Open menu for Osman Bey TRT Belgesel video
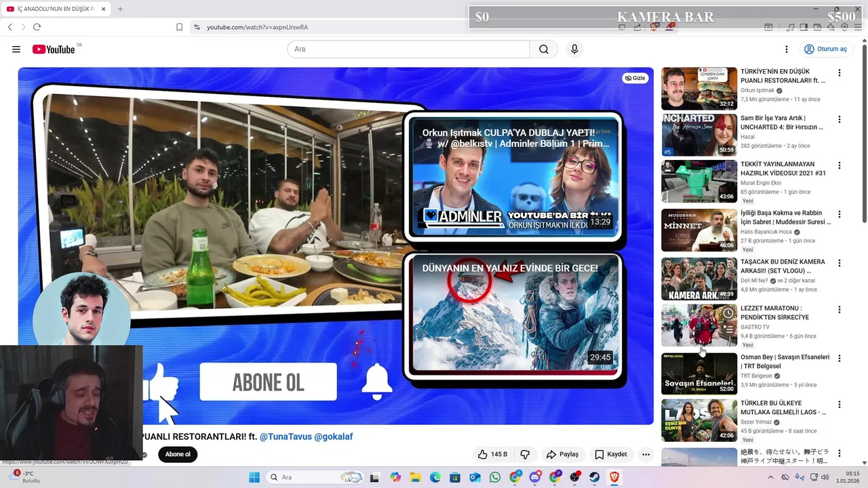Image resolution: width=868 pixels, height=488 pixels. click(x=840, y=359)
